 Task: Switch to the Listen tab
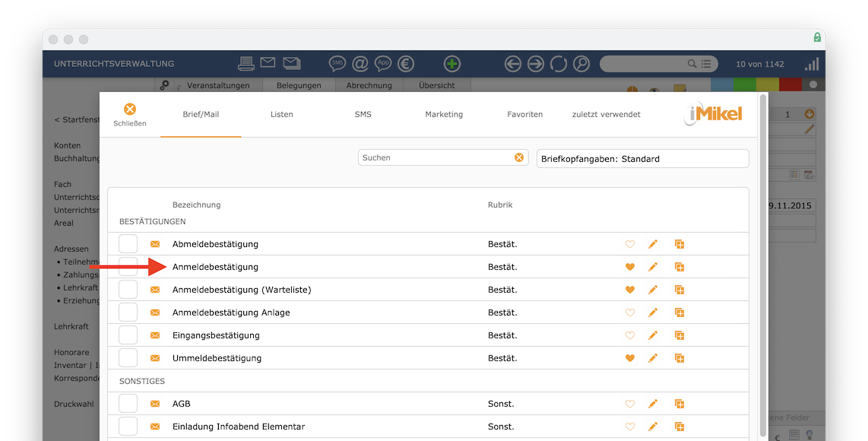[282, 114]
